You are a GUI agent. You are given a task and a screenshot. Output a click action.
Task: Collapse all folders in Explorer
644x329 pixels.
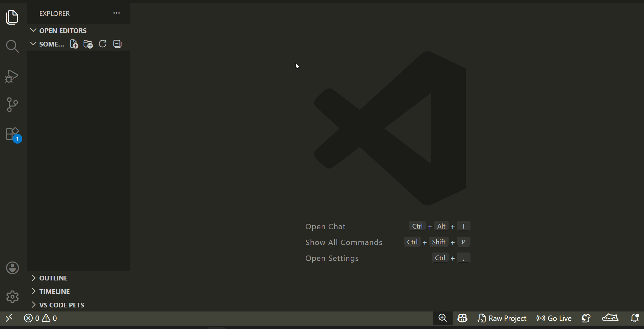tap(117, 44)
